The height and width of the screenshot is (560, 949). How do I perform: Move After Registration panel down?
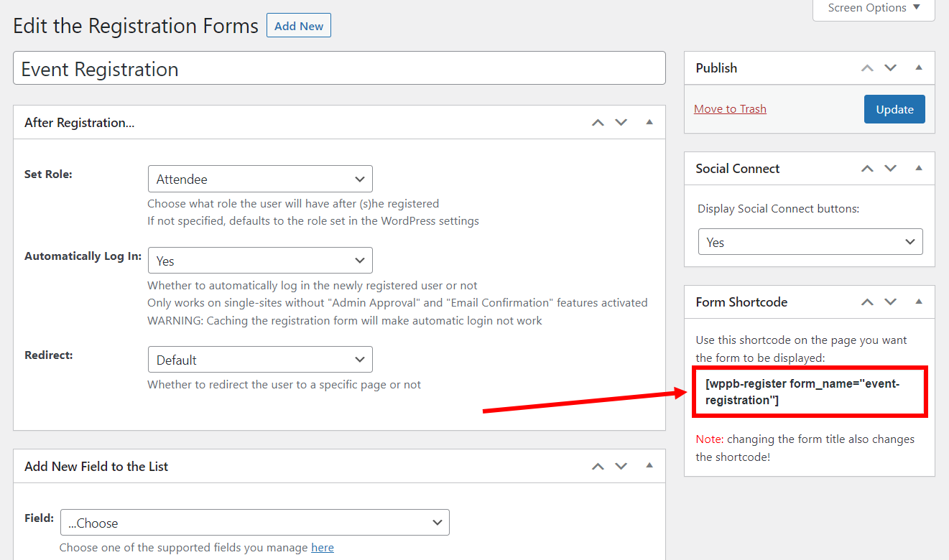621,123
